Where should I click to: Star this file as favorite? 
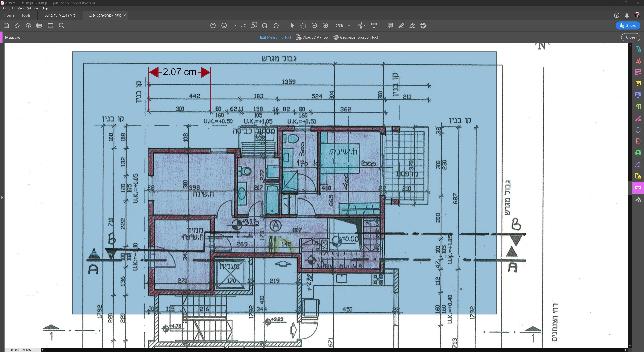click(x=17, y=25)
